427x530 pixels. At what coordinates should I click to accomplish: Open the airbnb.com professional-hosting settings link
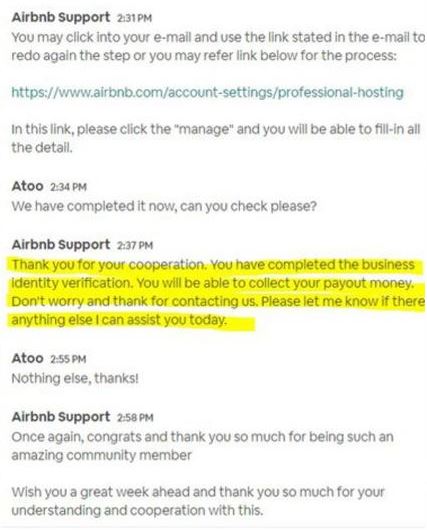208,92
